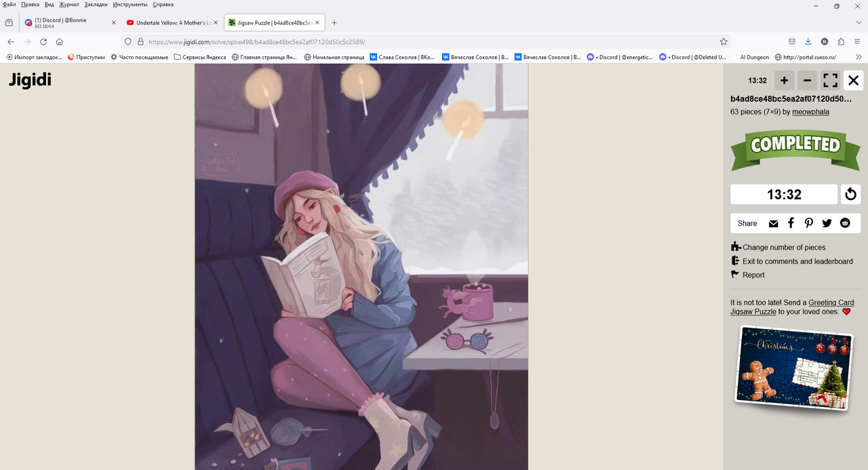This screenshot has height=470, width=868.
Task: Open the Инструменты menu
Action: [130, 5]
